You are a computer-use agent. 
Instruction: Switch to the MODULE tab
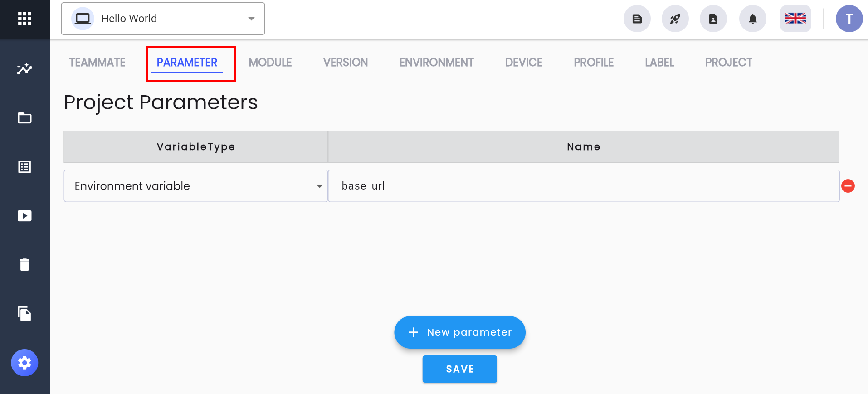[x=270, y=63]
